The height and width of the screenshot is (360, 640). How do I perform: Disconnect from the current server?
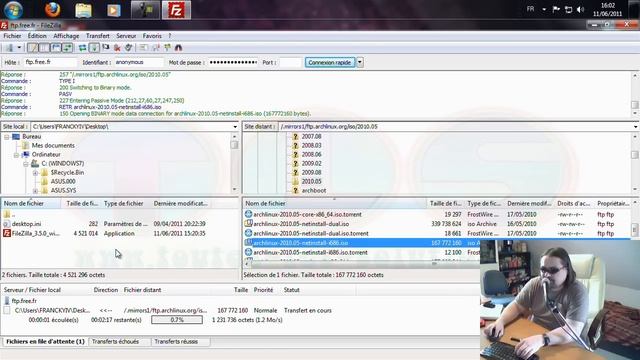tap(117, 48)
